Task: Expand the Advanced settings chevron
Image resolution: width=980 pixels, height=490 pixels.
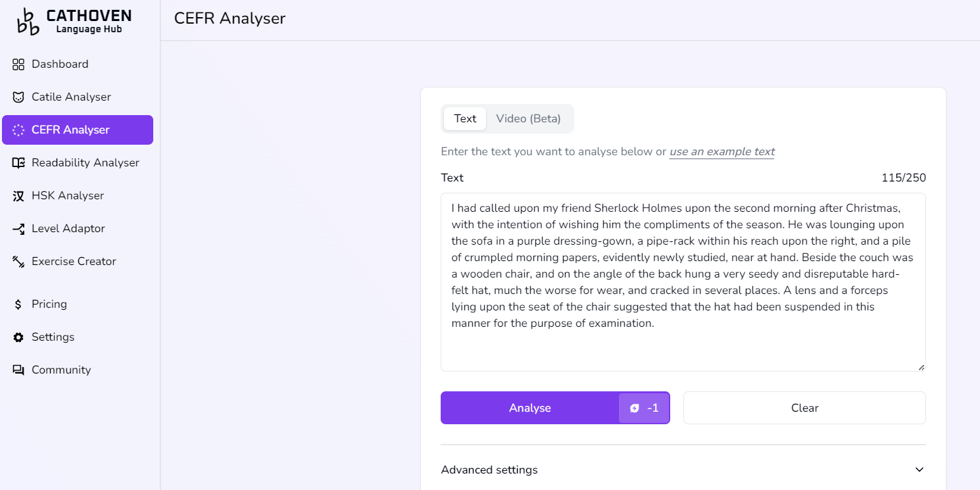Action: click(x=919, y=470)
